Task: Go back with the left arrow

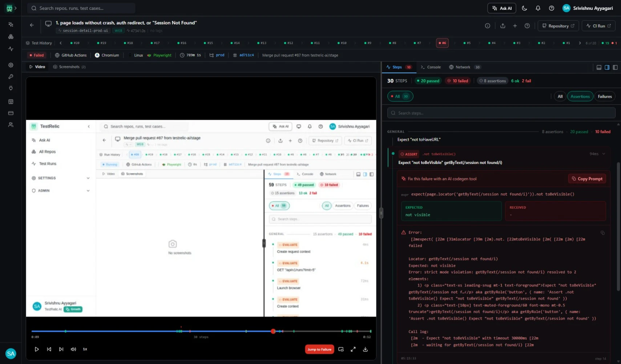Action: click(x=32, y=25)
